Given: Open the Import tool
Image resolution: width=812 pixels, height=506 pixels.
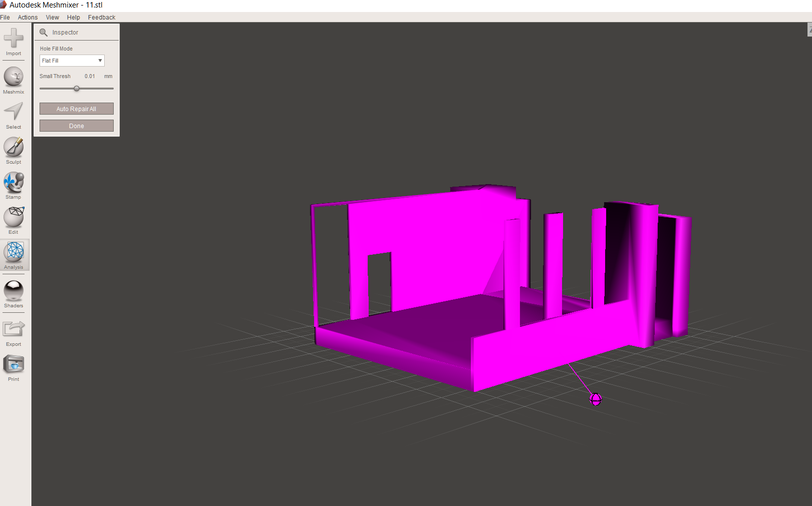Looking at the screenshot, I should point(14,42).
